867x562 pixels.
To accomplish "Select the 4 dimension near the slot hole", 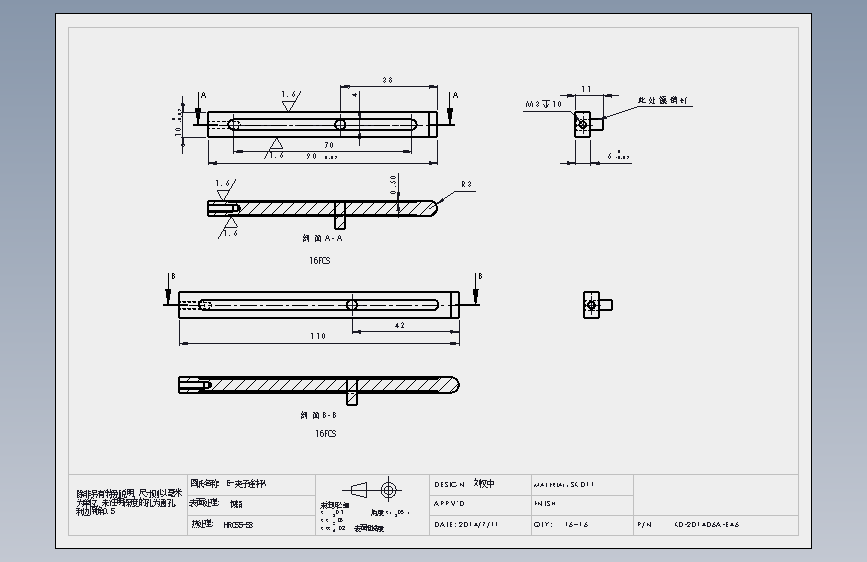I will pos(354,95).
